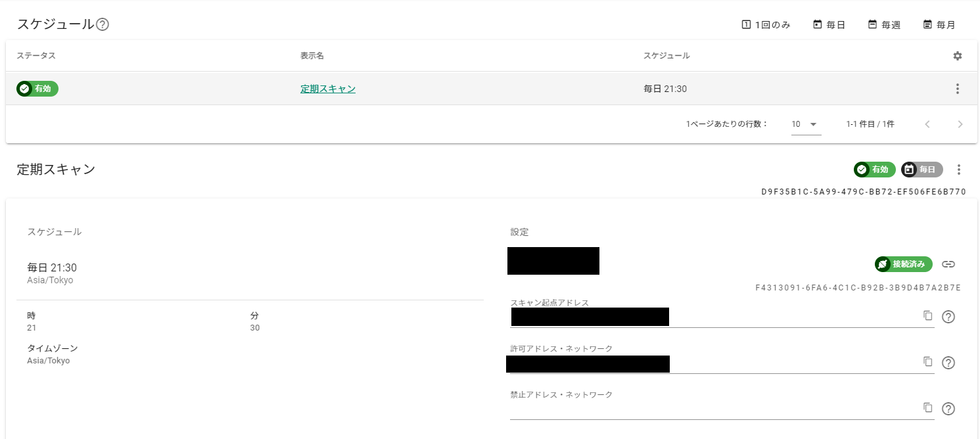This screenshot has height=439, width=980.
Task: Add a 毎週 schedule
Action: tap(884, 25)
